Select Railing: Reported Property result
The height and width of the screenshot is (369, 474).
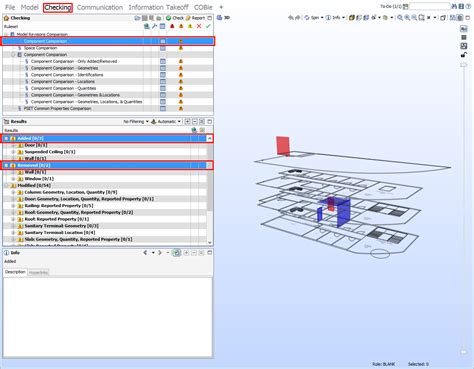click(x=59, y=206)
